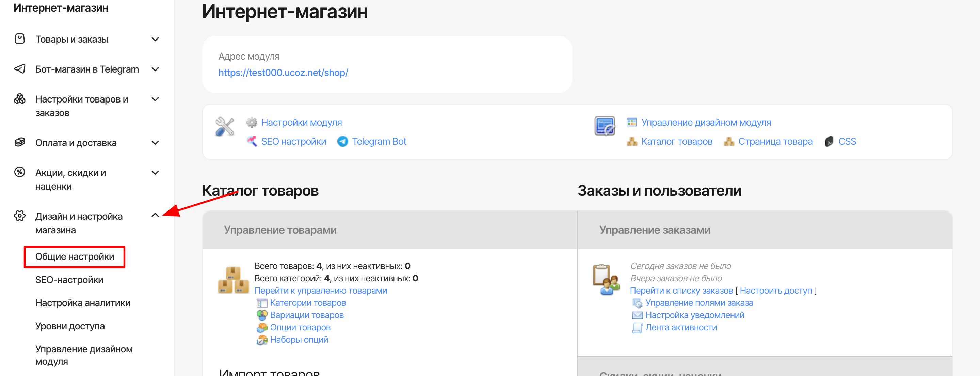Click the Telegram Bot paper-plane icon
Viewport: 980px width, 376px height.
click(342, 142)
